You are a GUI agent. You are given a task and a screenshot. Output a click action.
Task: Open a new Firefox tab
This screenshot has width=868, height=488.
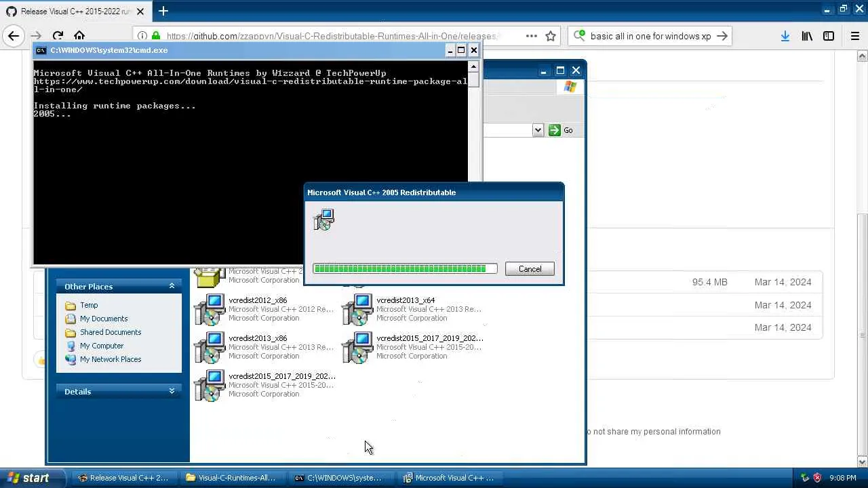pyautogui.click(x=163, y=11)
